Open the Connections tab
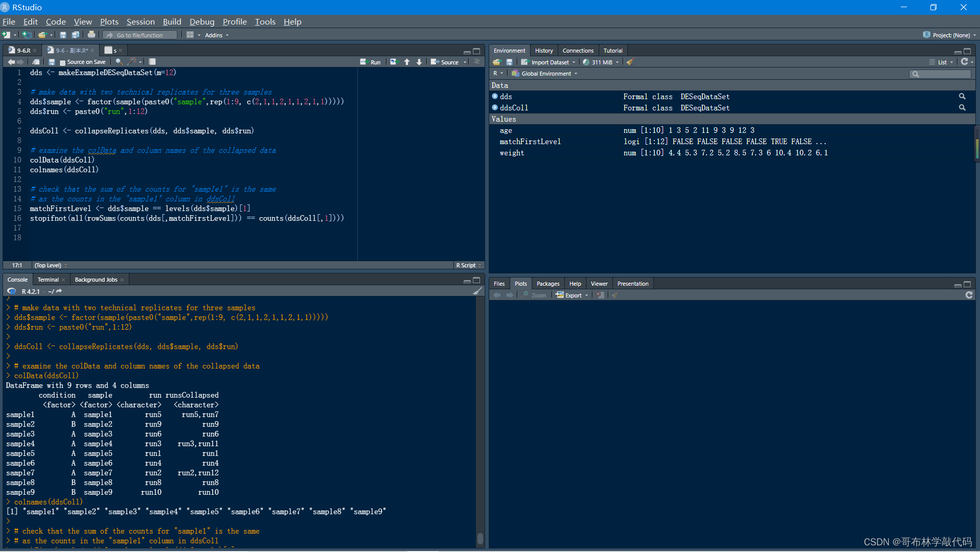 [578, 51]
